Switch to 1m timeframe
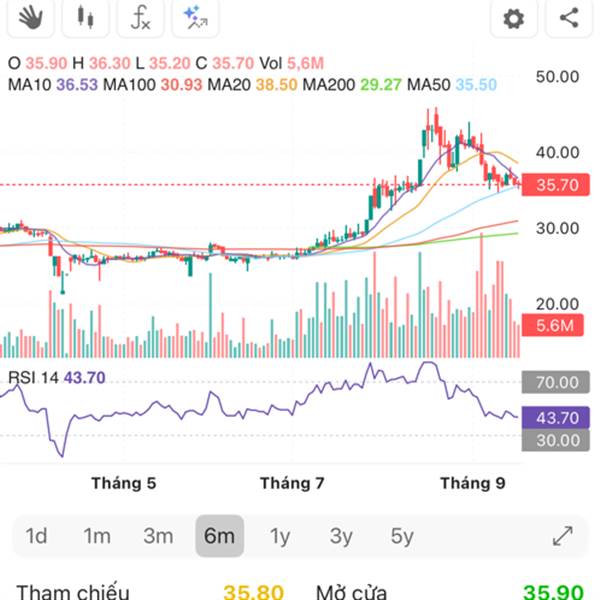This screenshot has width=600, height=600. [97, 536]
